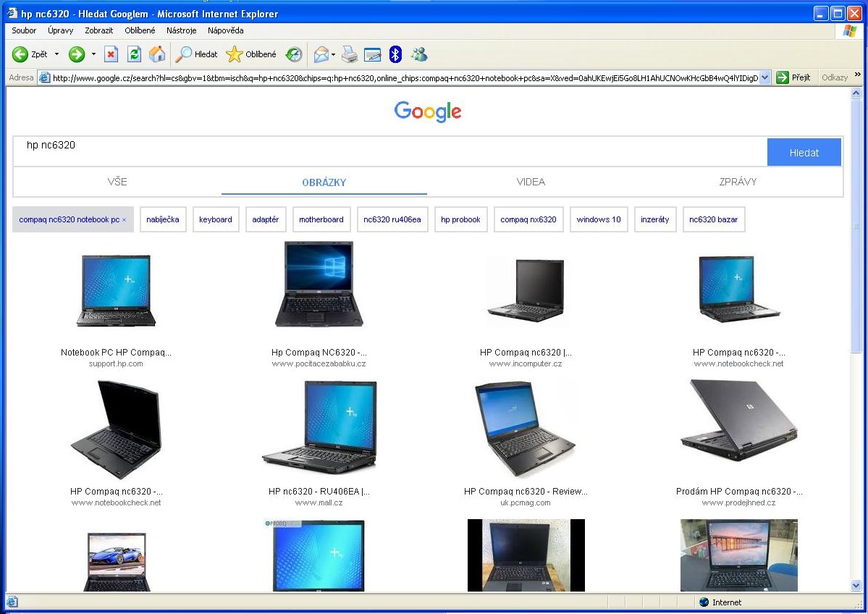Open the Home page icon
Viewport: 868px width, 614px height.
pos(157,54)
